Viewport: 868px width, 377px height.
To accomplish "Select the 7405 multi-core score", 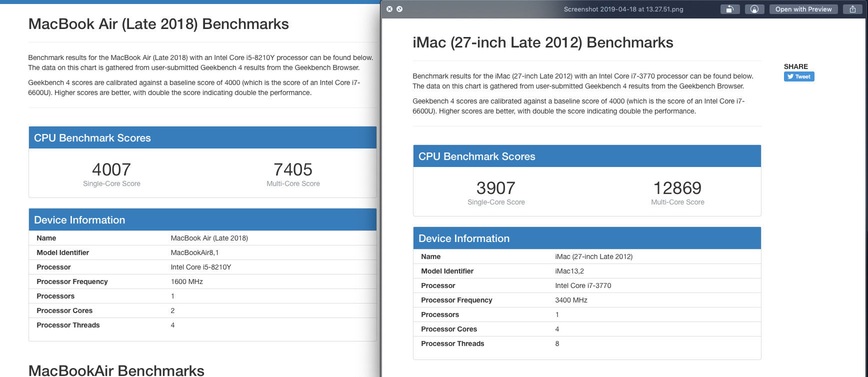I will [293, 169].
